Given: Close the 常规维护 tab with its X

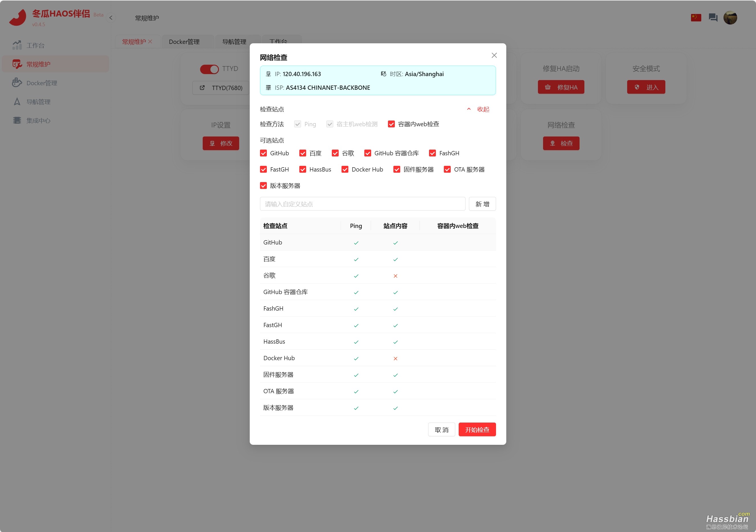Looking at the screenshot, I should [x=150, y=42].
